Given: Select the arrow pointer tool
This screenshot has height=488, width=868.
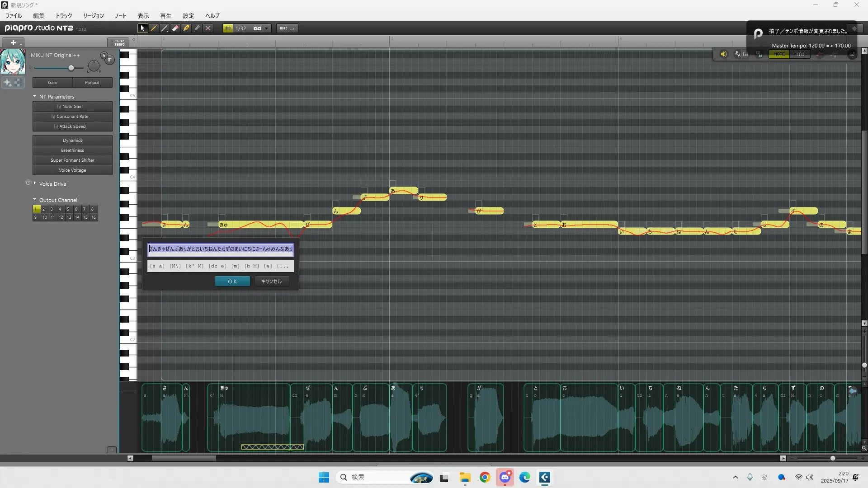Looking at the screenshot, I should coord(142,28).
